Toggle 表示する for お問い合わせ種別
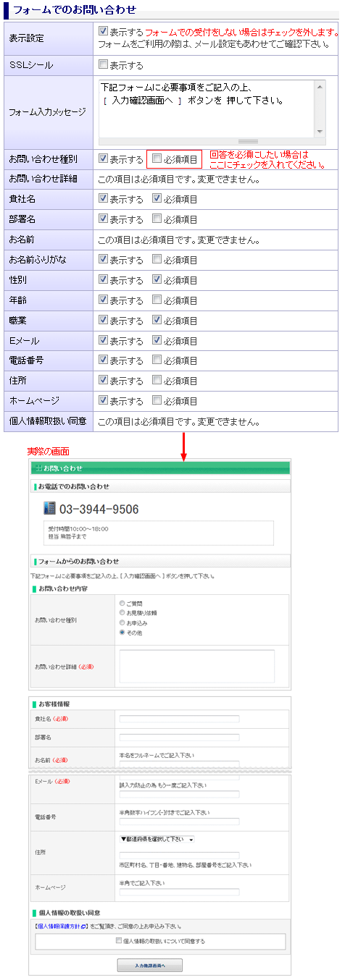 tap(103, 158)
